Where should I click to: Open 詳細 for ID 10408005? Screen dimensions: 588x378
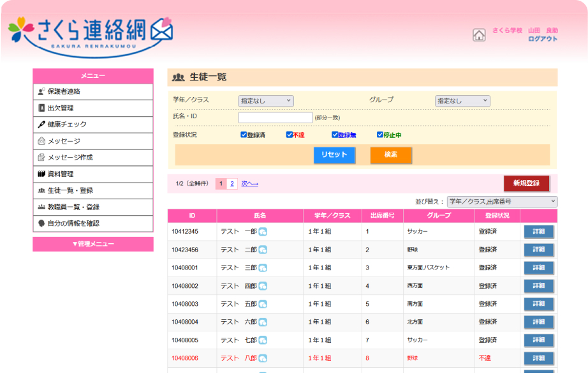click(x=538, y=340)
